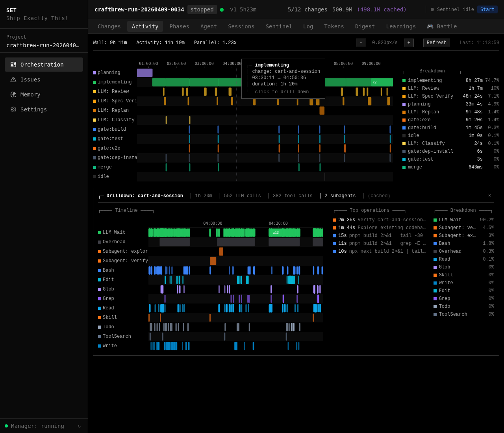The width and height of the screenshot is (504, 433).
Task: Click the Refresh button
Action: coord(436,43)
